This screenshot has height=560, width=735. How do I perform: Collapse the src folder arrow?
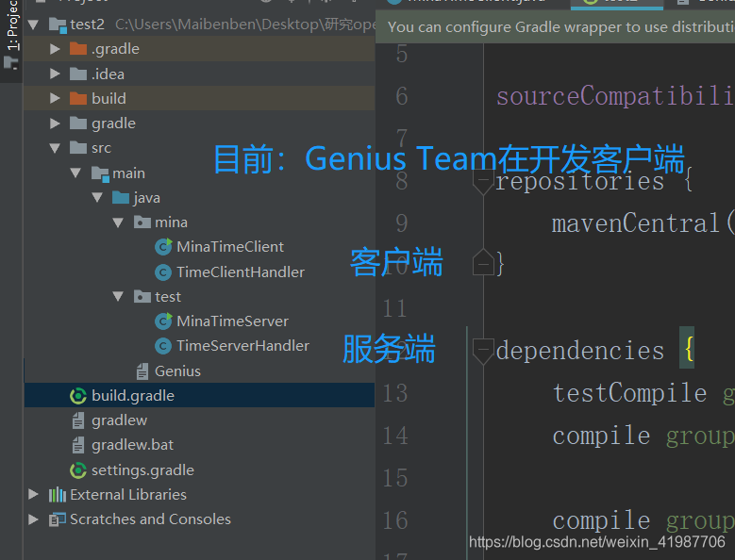tap(55, 148)
